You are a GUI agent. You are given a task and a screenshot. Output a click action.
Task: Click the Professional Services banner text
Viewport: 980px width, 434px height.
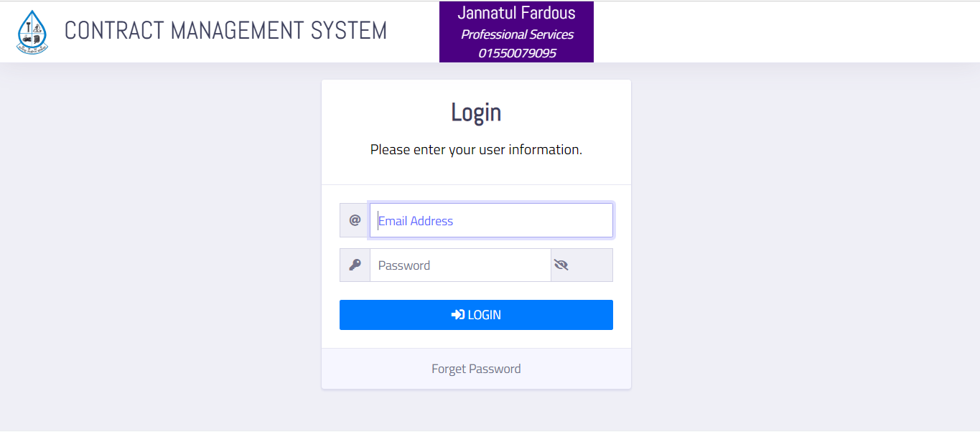[517, 34]
